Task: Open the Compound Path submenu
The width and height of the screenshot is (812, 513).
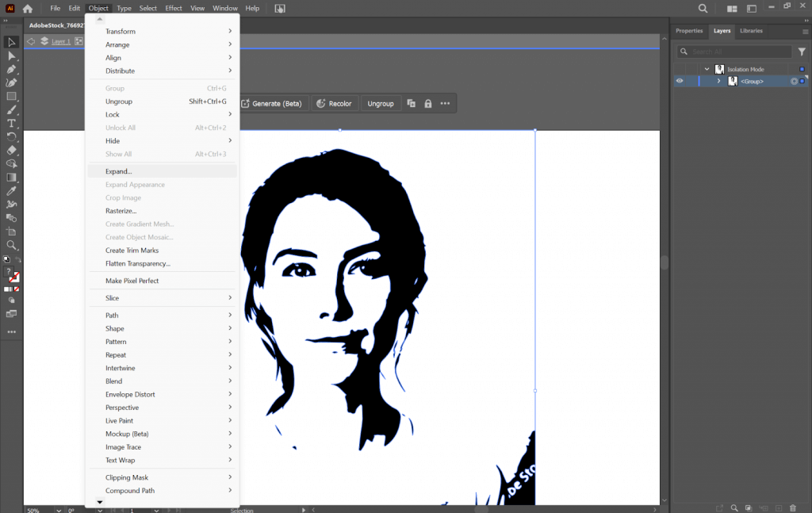Action: [x=162, y=490]
